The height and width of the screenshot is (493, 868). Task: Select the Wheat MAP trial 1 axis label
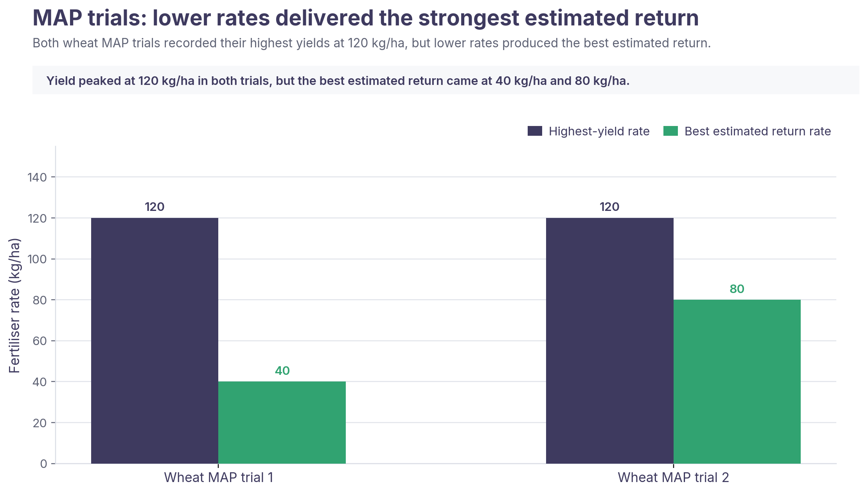218,477
